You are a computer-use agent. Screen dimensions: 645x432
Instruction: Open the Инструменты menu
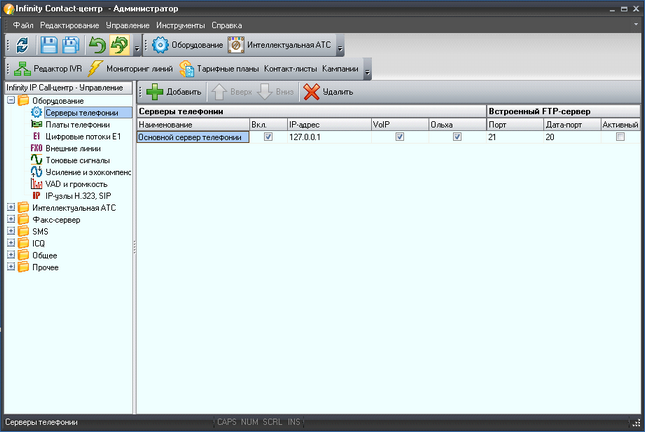point(181,26)
